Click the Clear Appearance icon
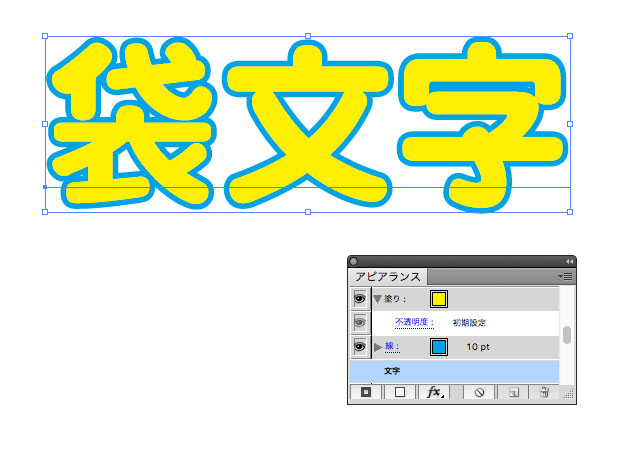Image resolution: width=637 pixels, height=458 pixels. pos(479,392)
